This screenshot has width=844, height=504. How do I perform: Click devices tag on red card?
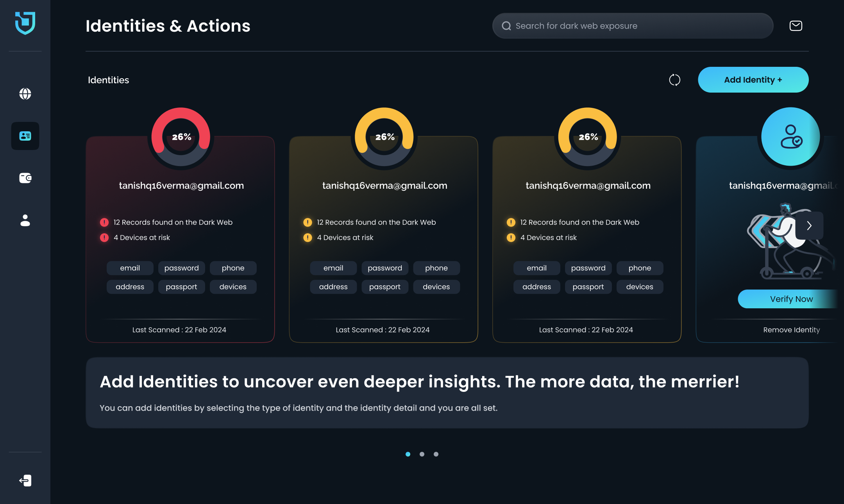click(x=233, y=287)
